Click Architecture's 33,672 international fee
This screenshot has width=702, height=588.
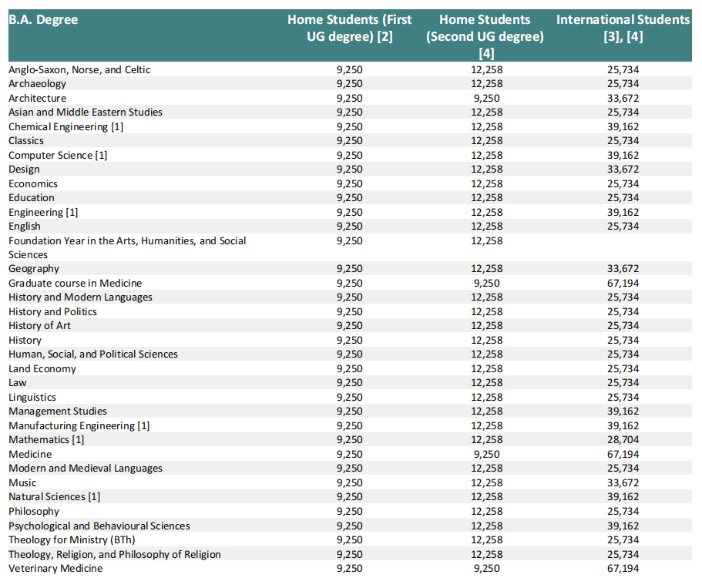623,98
